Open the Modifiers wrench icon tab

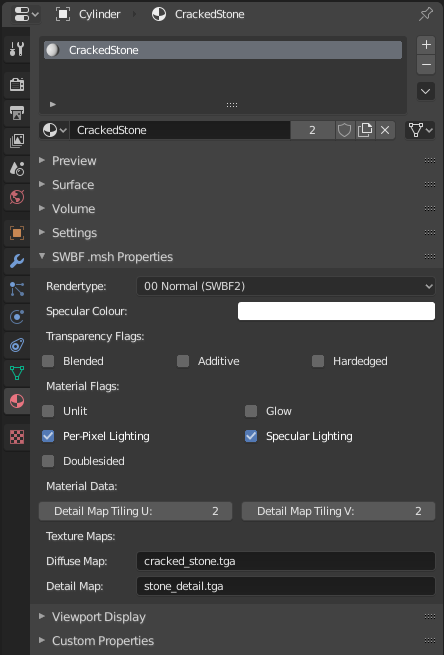click(x=17, y=261)
